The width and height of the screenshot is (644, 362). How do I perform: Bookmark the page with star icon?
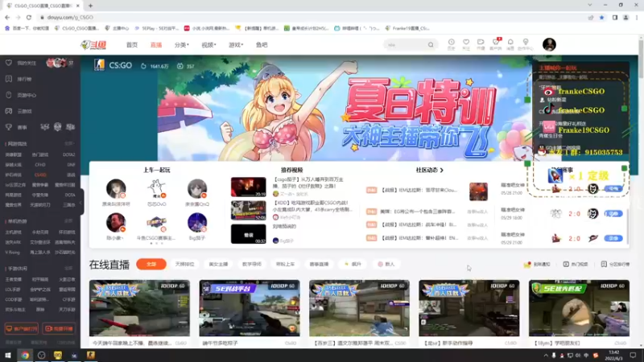coord(601,17)
